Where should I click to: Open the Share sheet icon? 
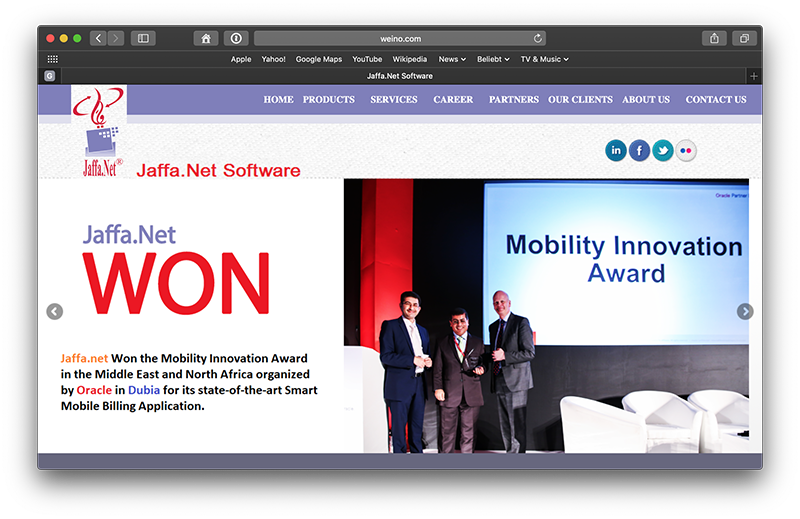pos(714,38)
